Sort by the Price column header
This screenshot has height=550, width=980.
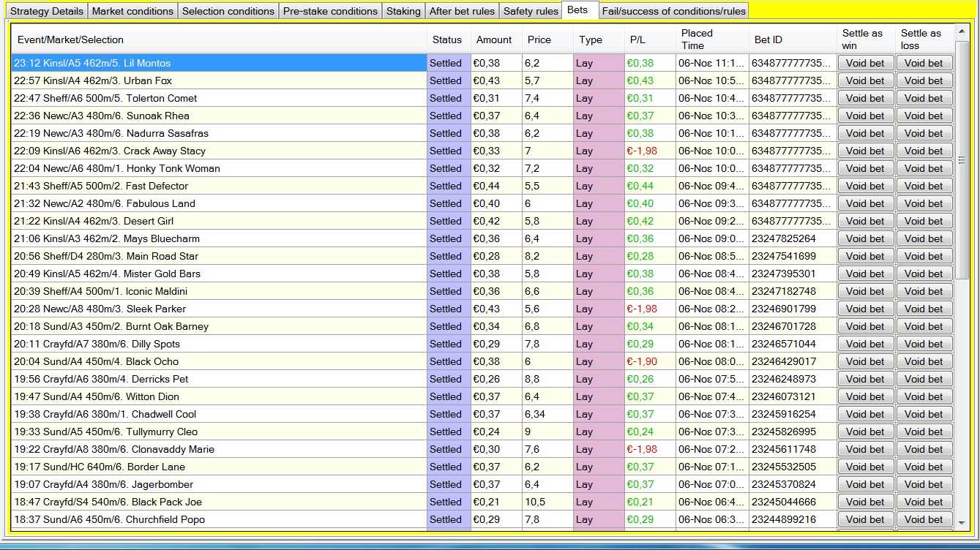[x=547, y=39]
